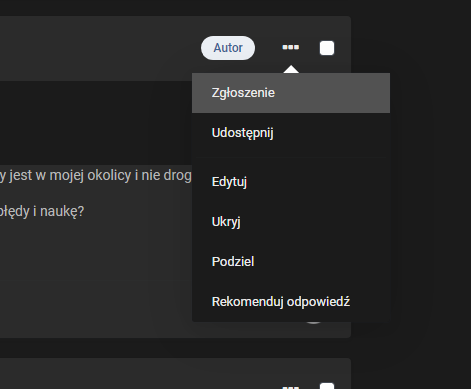This screenshot has height=389, width=471.
Task: Choose Zgłoszenie from the post menu
Action: point(291,93)
